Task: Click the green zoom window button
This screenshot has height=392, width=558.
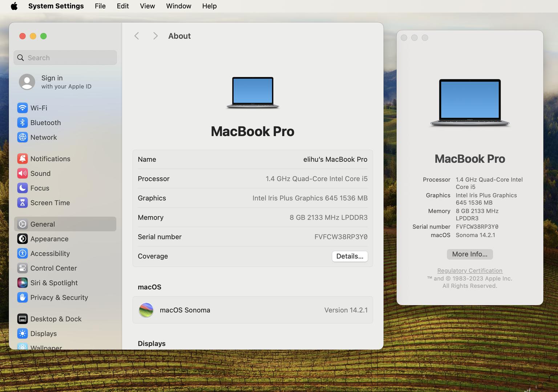Action: pos(44,36)
